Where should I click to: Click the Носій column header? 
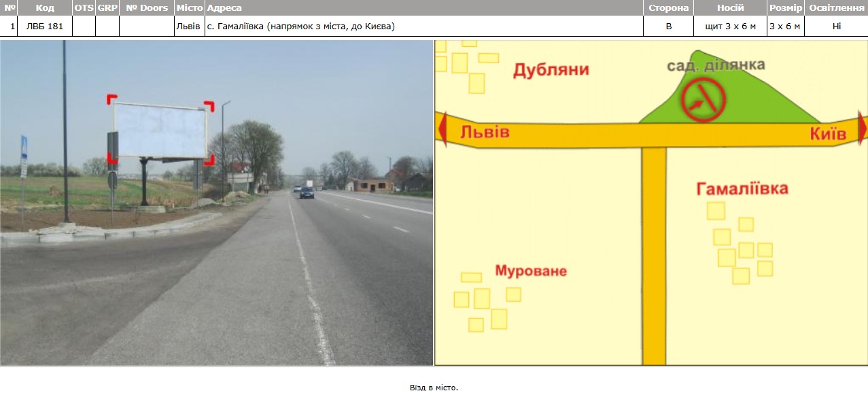click(731, 7)
